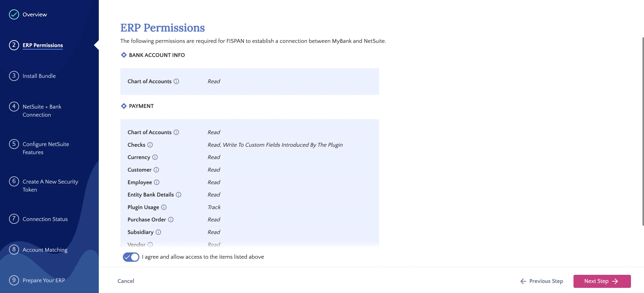Open Install Bundle step
This screenshot has width=644, height=293.
39,76
